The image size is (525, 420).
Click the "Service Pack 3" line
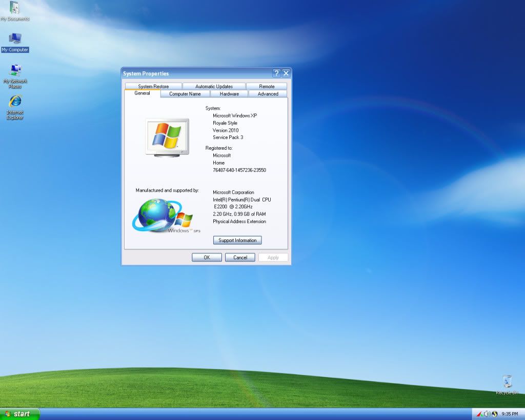228,137
